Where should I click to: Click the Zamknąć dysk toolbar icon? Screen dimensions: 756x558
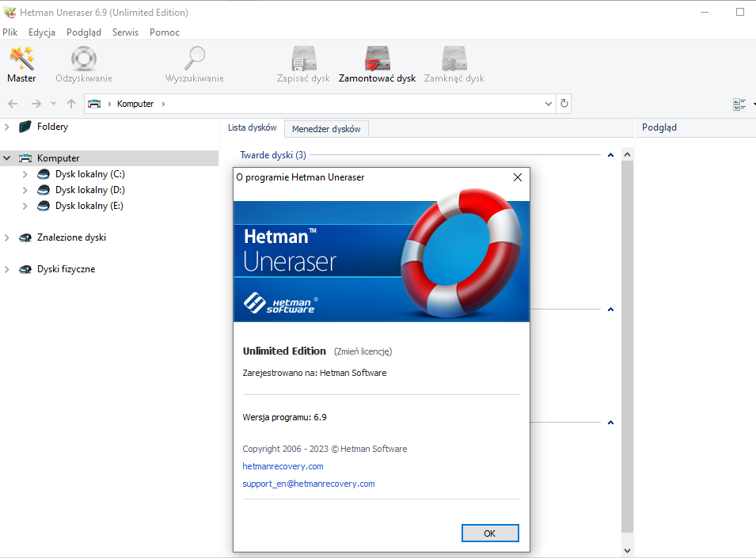click(x=454, y=59)
